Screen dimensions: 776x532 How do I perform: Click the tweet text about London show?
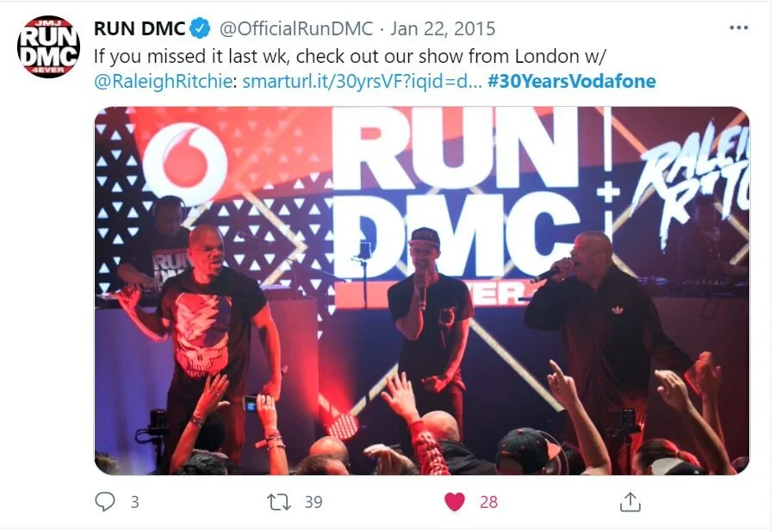[350, 56]
